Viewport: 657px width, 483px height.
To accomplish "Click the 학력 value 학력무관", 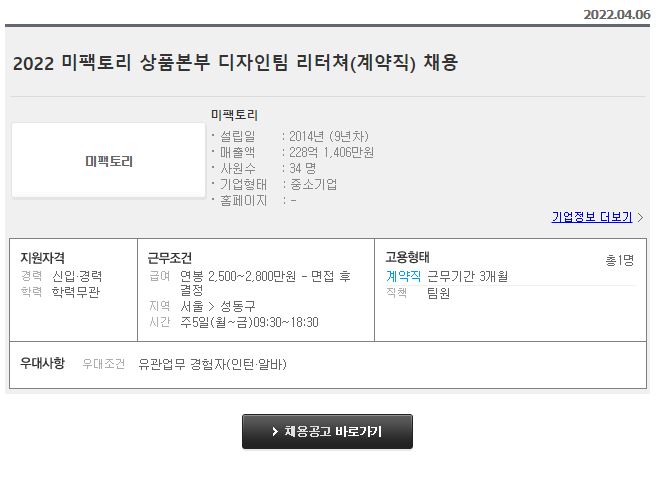I will pos(76,292).
